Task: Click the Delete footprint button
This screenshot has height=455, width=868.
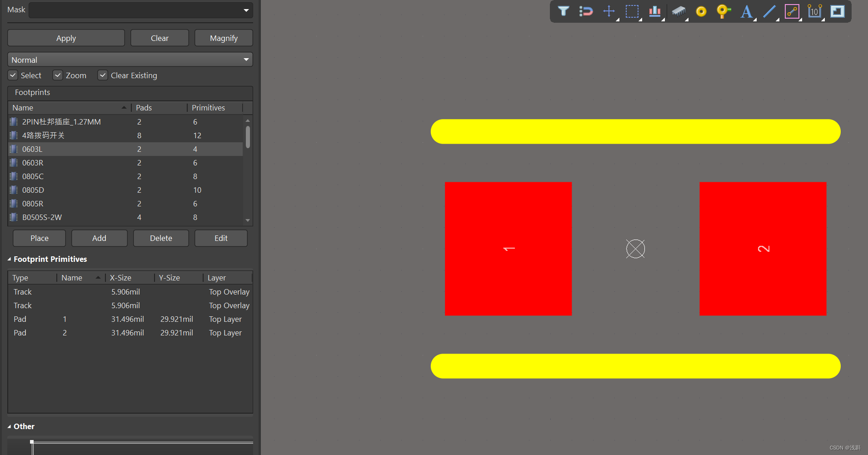Action: (x=161, y=238)
